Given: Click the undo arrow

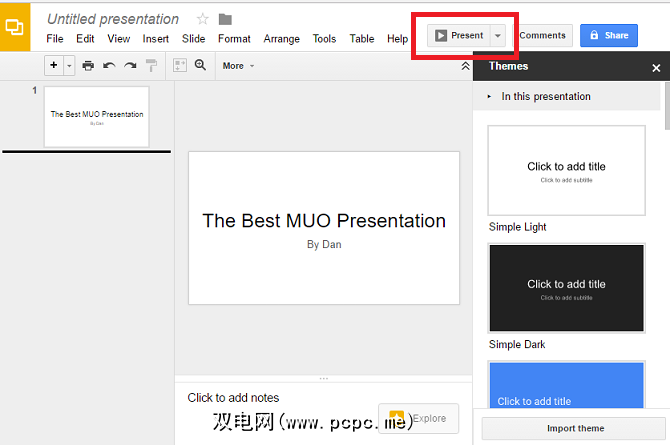Looking at the screenshot, I should [109, 65].
